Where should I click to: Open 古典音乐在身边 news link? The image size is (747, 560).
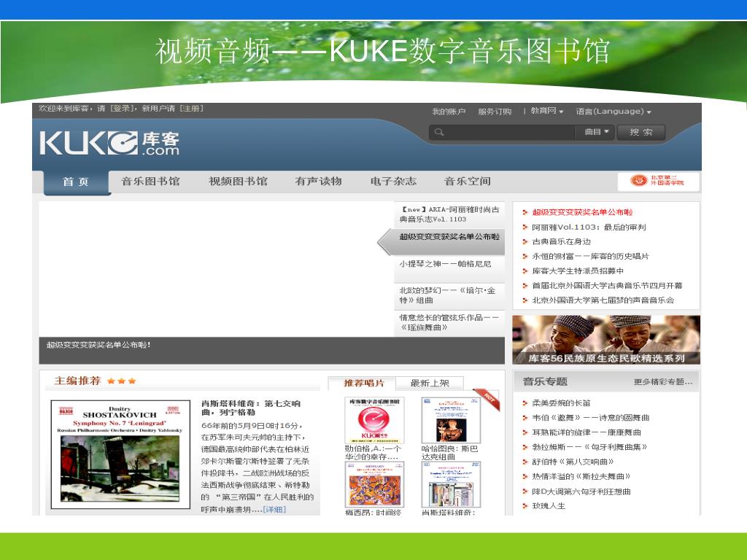[561, 241]
